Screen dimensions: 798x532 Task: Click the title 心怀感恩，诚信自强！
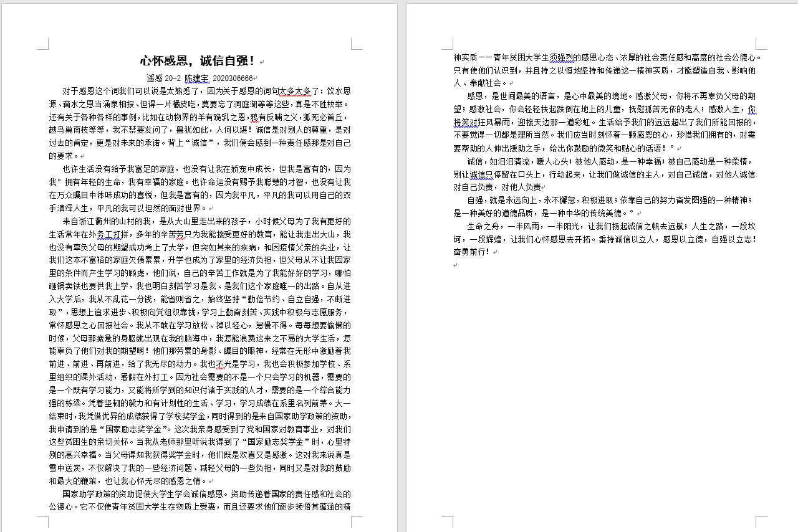(198, 60)
